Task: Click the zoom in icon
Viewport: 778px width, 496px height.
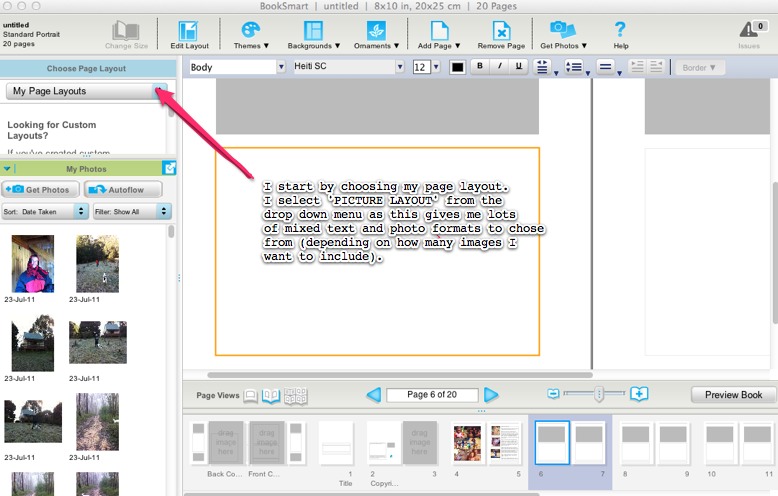Action: tap(639, 394)
